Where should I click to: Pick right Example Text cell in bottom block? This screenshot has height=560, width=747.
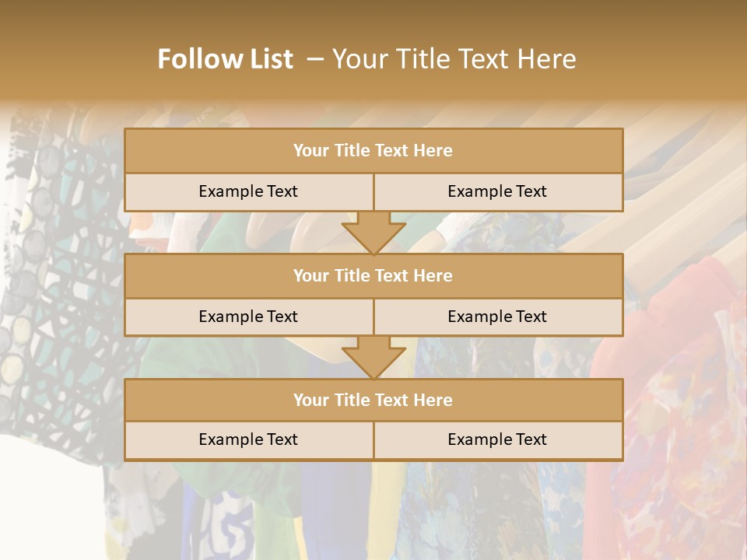click(497, 439)
